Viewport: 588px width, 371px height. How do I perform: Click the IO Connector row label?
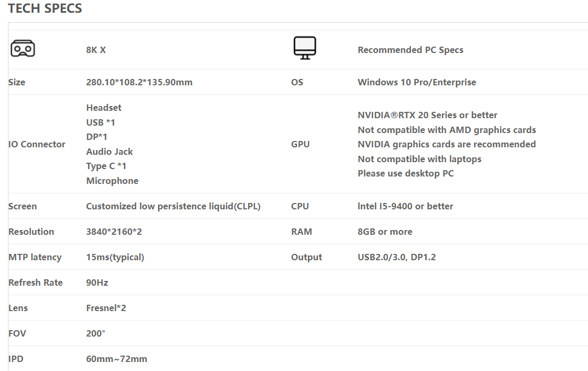click(x=37, y=144)
